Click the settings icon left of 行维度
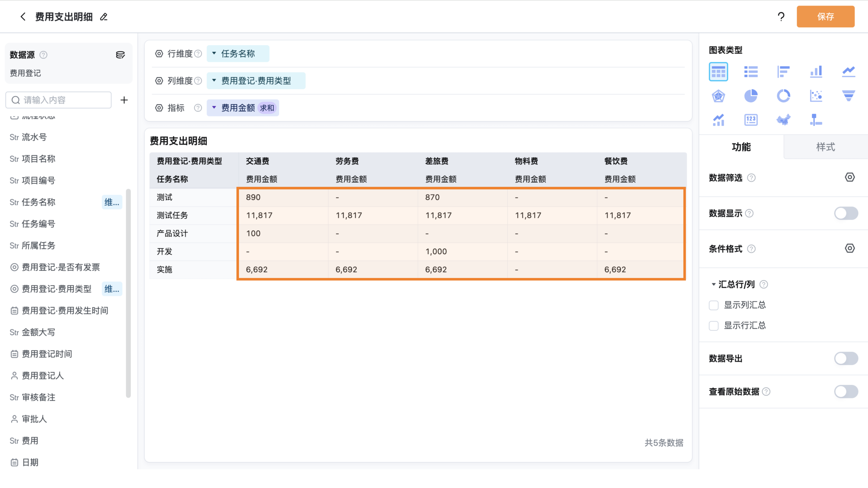 pos(159,54)
